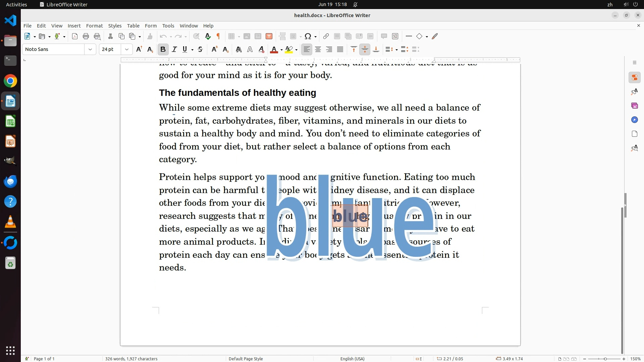Click the Clone Formatting paintbrush icon
644x362 pixels.
click(150, 36)
